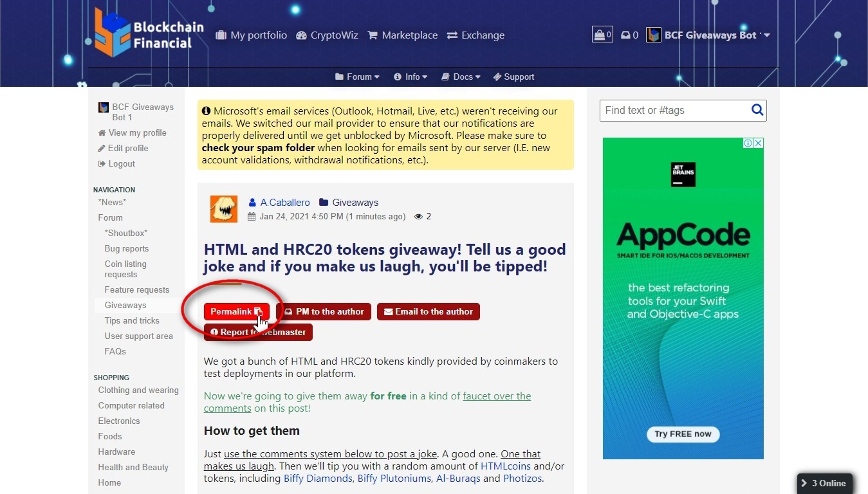The width and height of the screenshot is (868, 494).
Task: Close the ad with X icon
Action: click(x=758, y=143)
